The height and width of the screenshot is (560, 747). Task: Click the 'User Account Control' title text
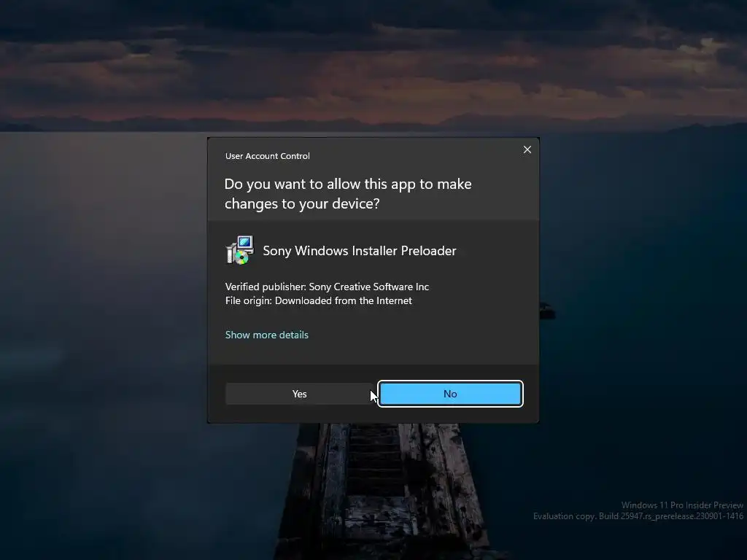pyautogui.click(x=267, y=156)
